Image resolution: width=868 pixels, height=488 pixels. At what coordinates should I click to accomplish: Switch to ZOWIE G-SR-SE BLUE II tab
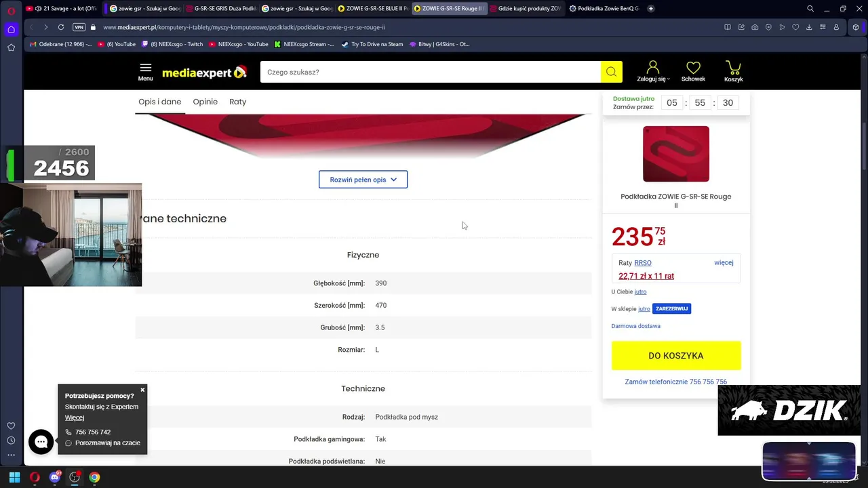pyautogui.click(x=372, y=9)
